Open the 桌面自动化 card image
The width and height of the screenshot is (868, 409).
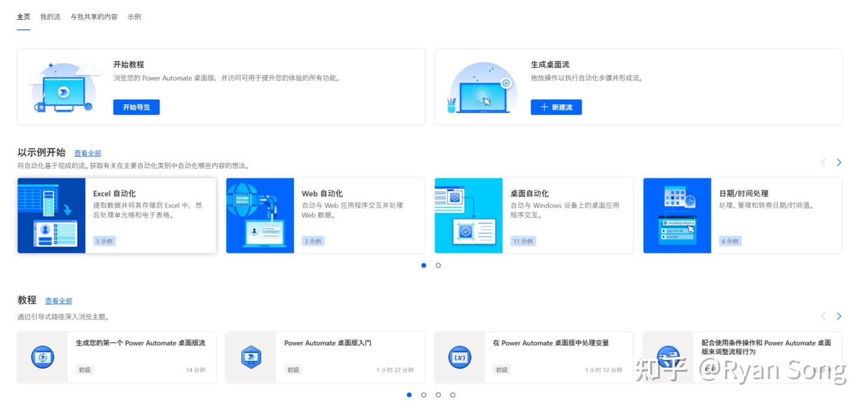pos(469,216)
